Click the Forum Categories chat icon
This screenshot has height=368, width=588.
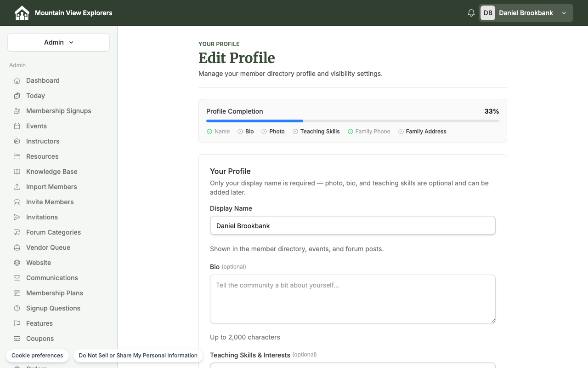click(17, 232)
